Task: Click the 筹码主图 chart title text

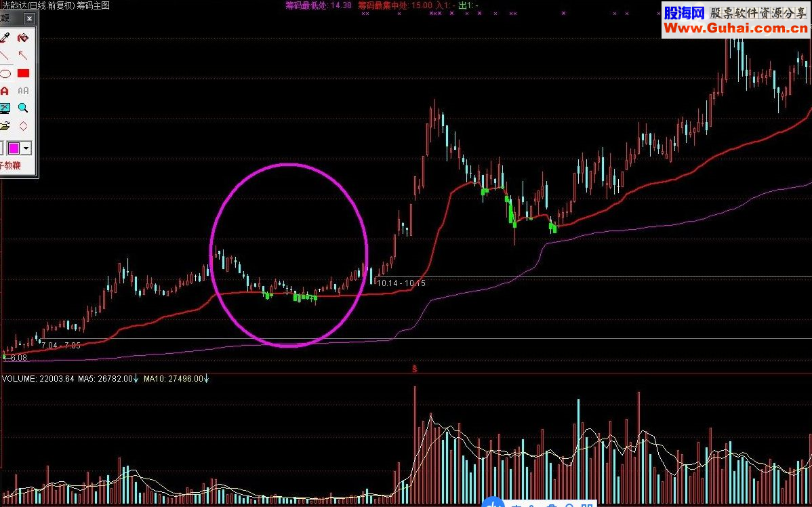Action: tap(94, 5)
